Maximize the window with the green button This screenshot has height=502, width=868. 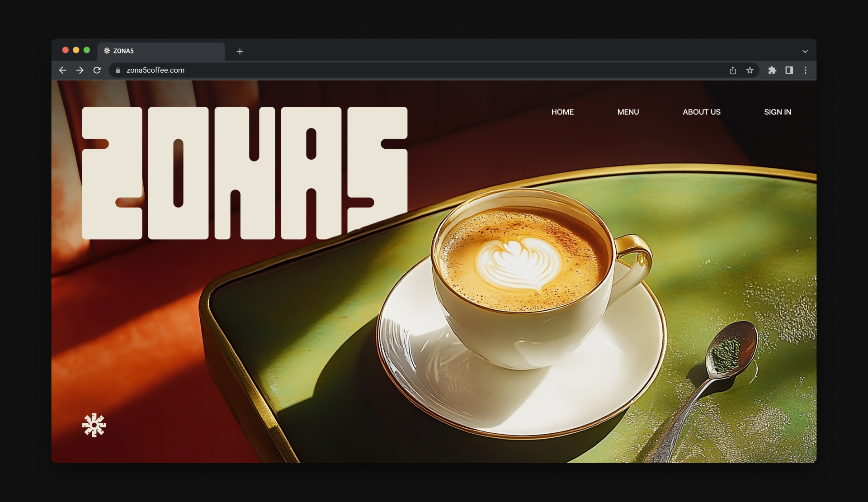pyautogui.click(x=87, y=50)
